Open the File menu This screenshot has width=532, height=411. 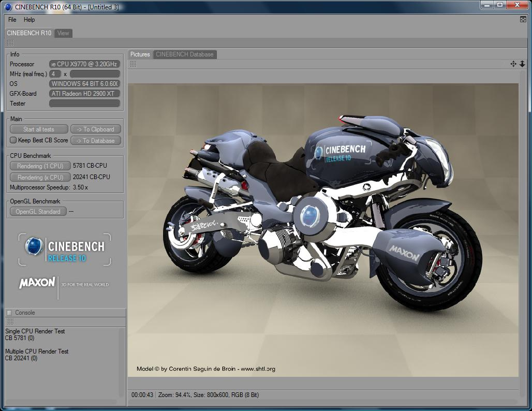pos(12,20)
